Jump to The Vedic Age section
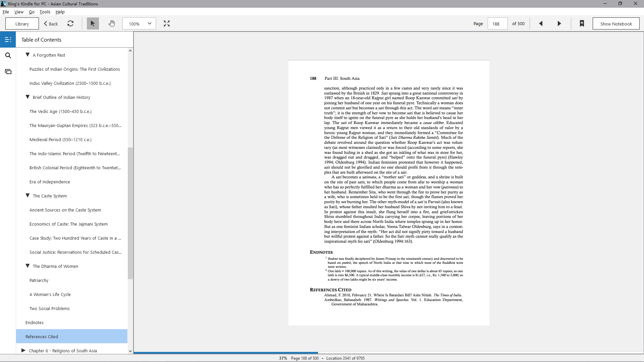 click(60, 111)
